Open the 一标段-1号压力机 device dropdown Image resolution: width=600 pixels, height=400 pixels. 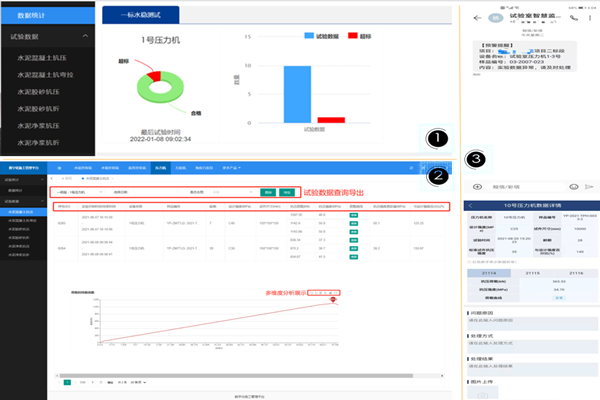click(79, 192)
